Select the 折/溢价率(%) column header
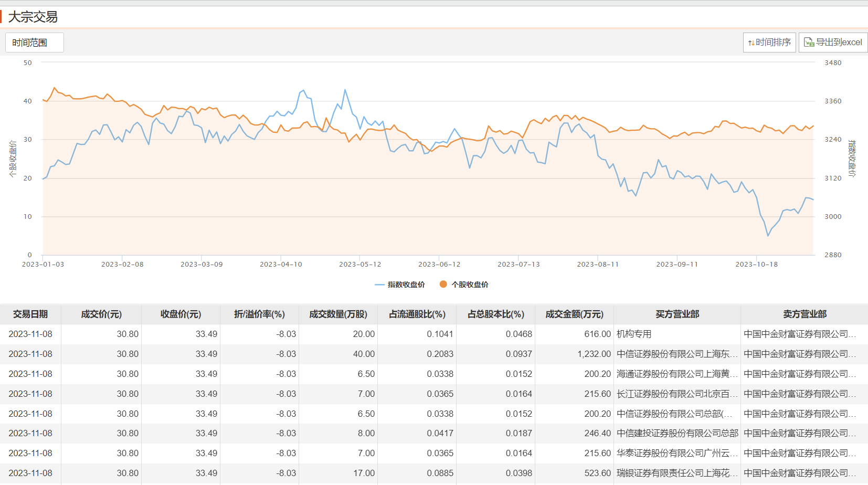Screen dimensions: 868x485 point(259,314)
